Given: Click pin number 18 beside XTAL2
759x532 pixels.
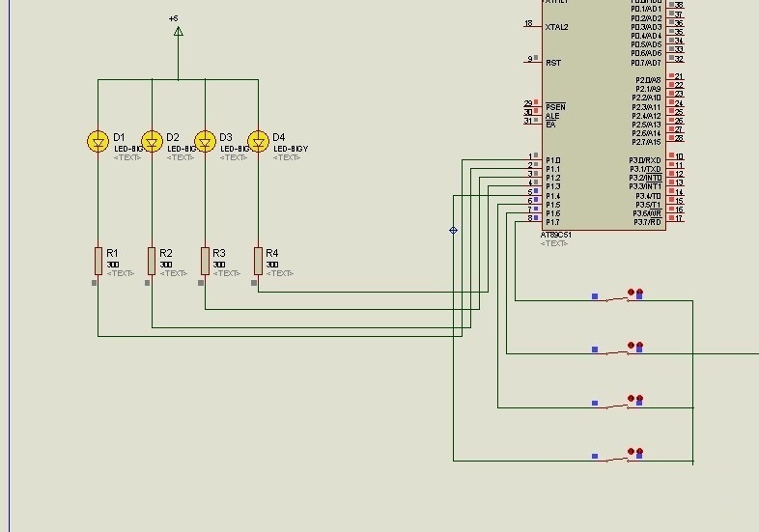Looking at the screenshot, I should click(x=528, y=23).
